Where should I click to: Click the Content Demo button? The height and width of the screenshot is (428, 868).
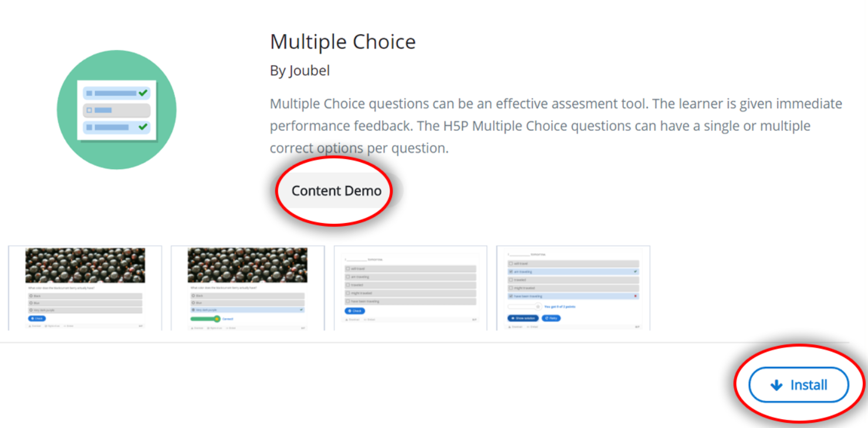336,191
